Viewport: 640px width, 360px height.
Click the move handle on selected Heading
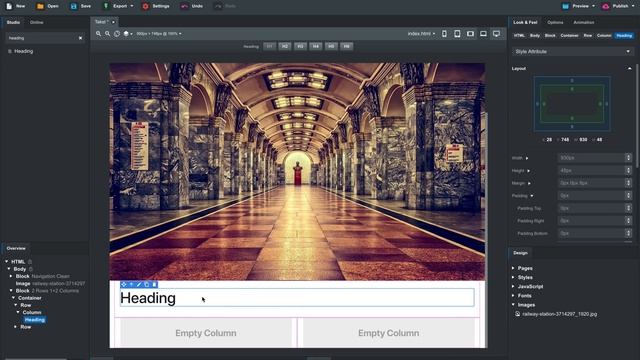(124, 284)
